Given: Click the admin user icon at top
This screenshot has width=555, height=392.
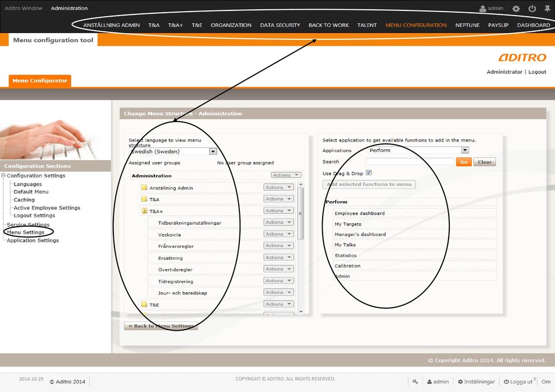Looking at the screenshot, I should point(482,9).
